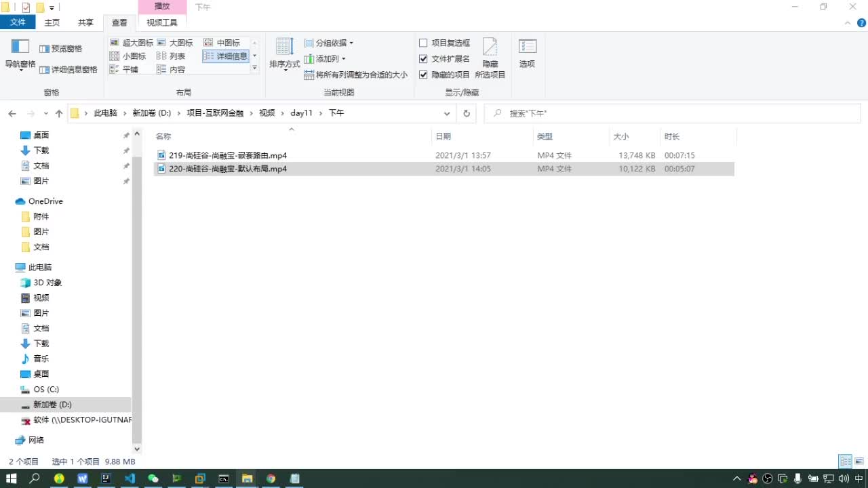Open the 选项 folder options
This screenshot has width=868, height=488.
[527, 54]
